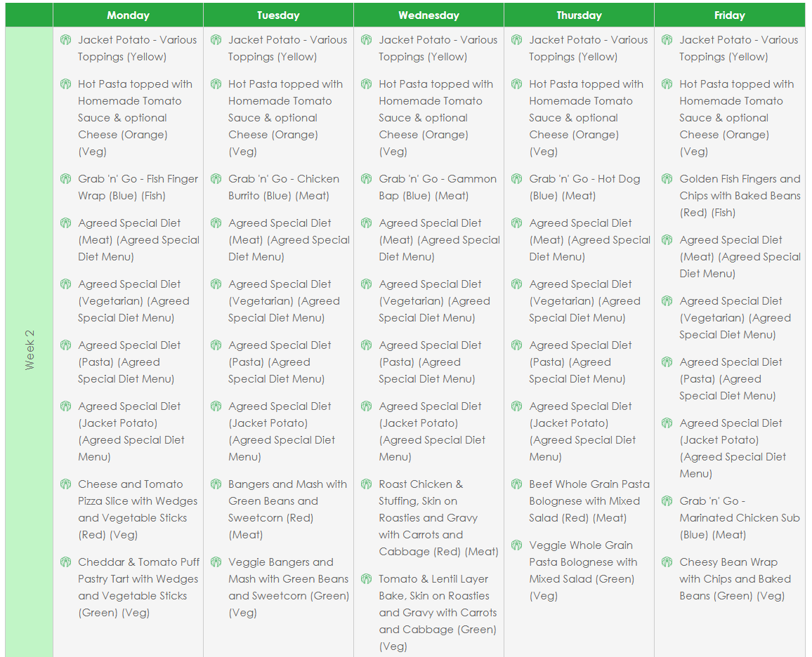Click the icon next to Thursday's Hot Dog

click(516, 179)
